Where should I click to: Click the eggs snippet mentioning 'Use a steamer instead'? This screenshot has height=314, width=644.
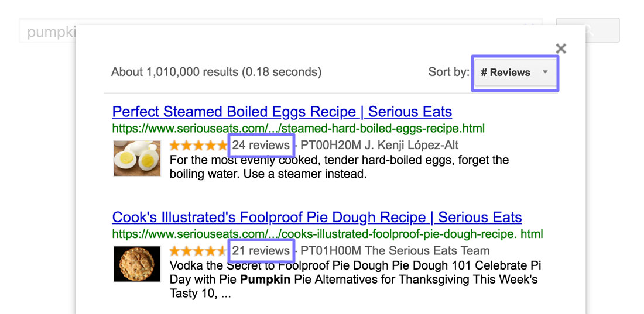pyautogui.click(x=268, y=174)
